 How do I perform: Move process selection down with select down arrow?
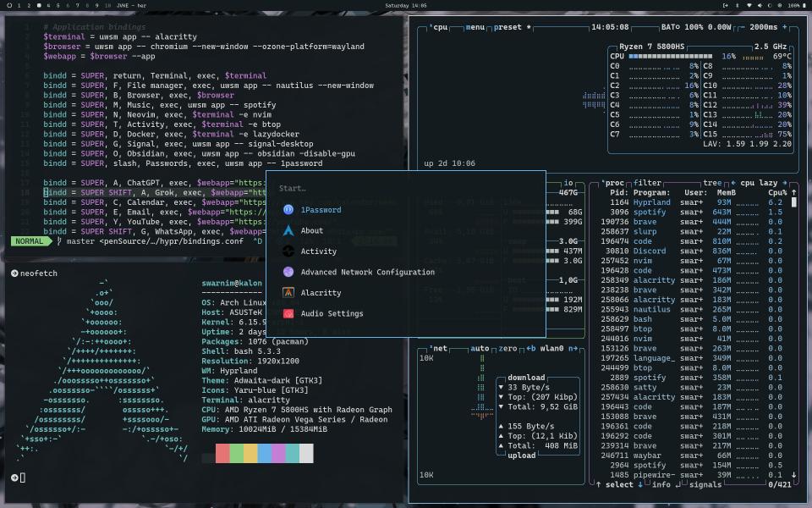tap(640, 484)
